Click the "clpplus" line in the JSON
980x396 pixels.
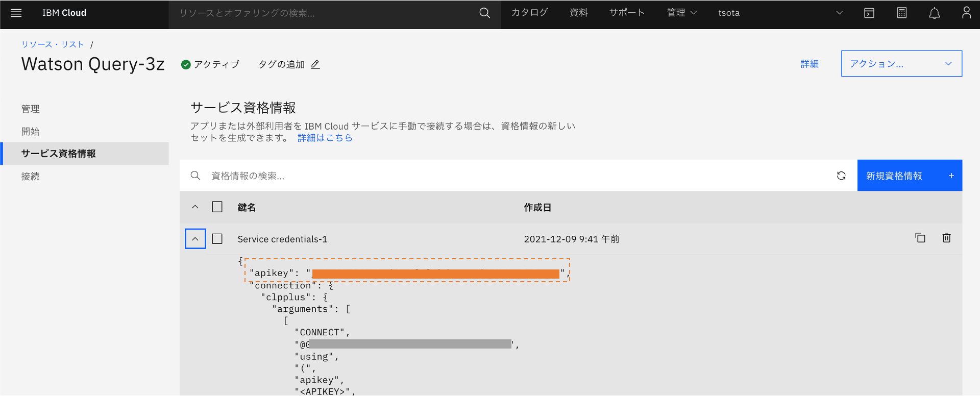[x=295, y=298]
